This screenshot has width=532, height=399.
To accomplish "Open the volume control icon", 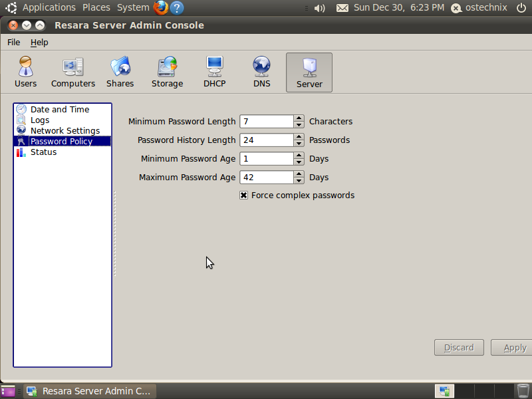I will pos(319,8).
